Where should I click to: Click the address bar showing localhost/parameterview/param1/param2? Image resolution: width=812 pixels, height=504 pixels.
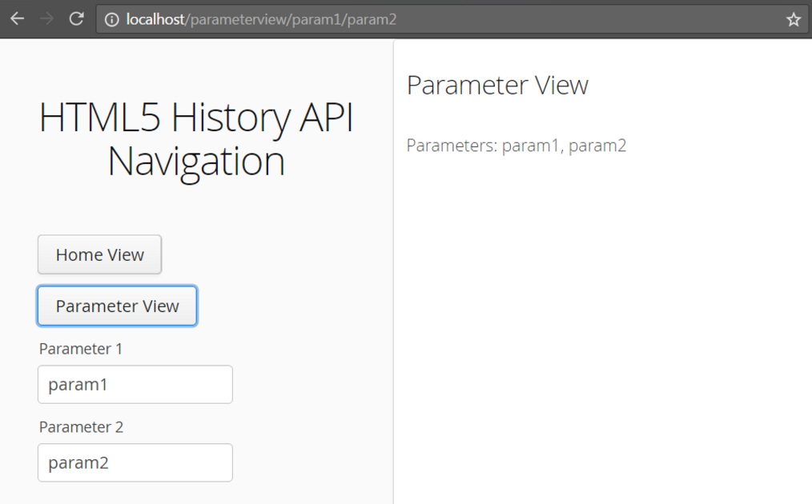point(452,20)
